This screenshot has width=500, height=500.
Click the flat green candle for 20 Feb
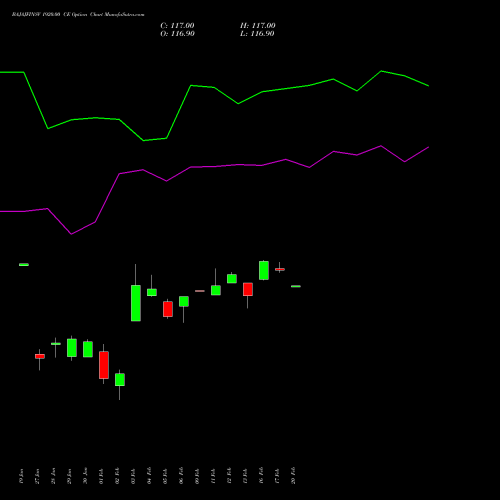click(x=296, y=286)
